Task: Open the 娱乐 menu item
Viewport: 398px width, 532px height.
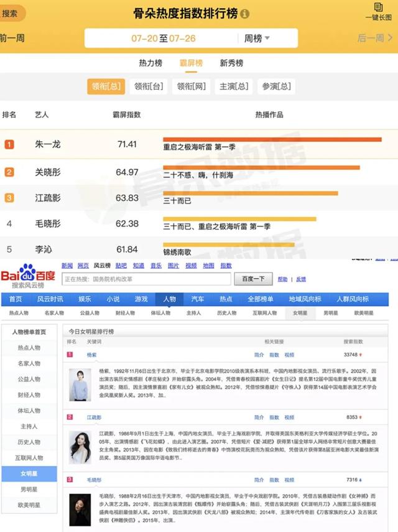Action: [x=85, y=299]
